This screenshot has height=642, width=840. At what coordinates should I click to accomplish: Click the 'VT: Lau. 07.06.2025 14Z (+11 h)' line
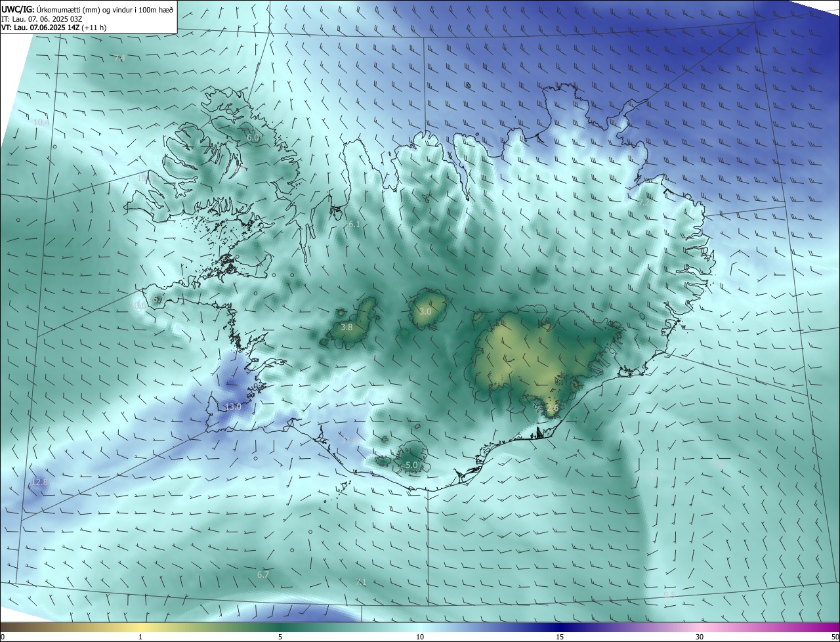click(54, 28)
